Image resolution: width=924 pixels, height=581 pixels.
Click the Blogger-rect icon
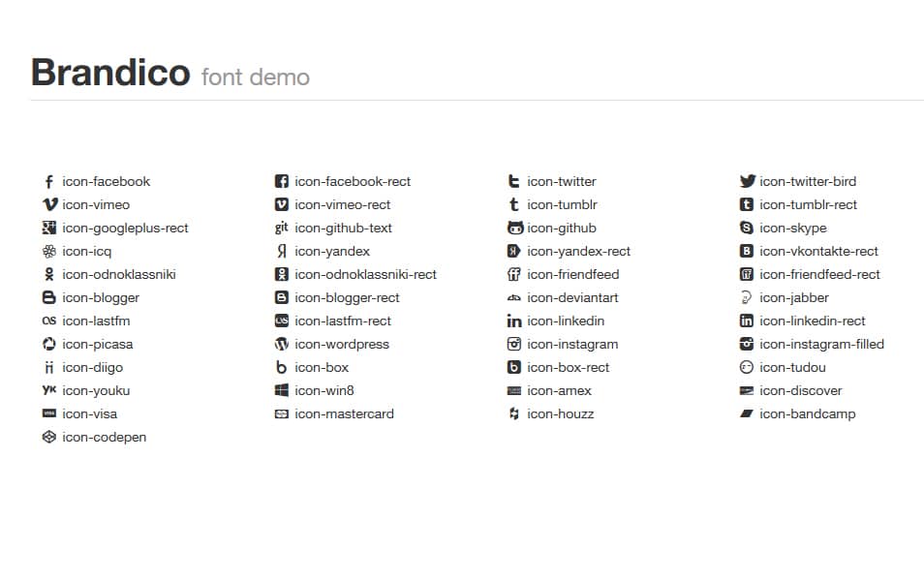click(282, 297)
